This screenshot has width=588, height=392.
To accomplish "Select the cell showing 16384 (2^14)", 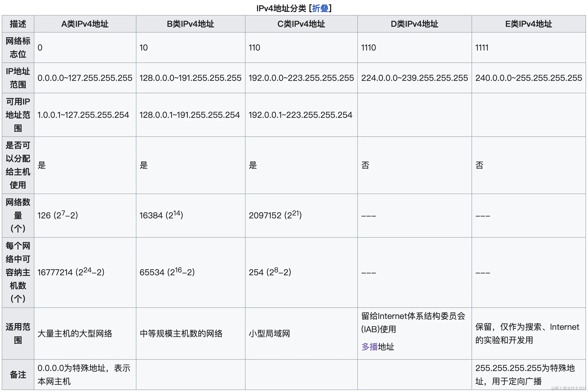I will 162,215.
